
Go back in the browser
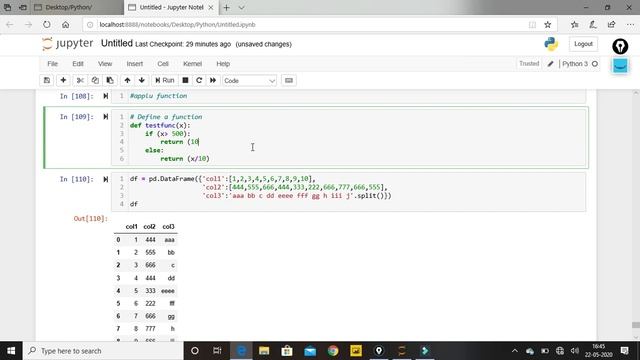[x=10, y=24]
